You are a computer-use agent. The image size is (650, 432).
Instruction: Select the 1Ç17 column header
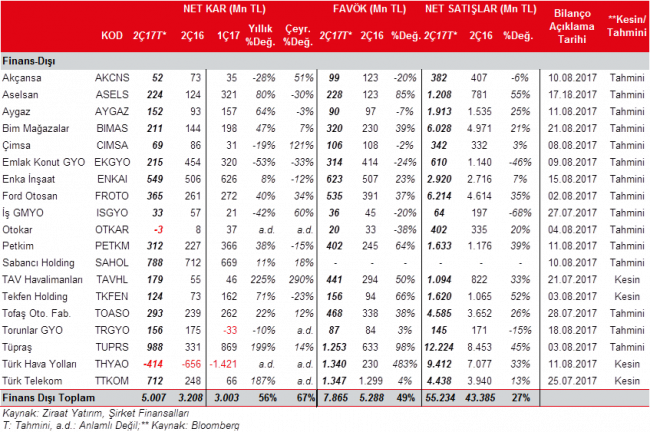(x=229, y=36)
